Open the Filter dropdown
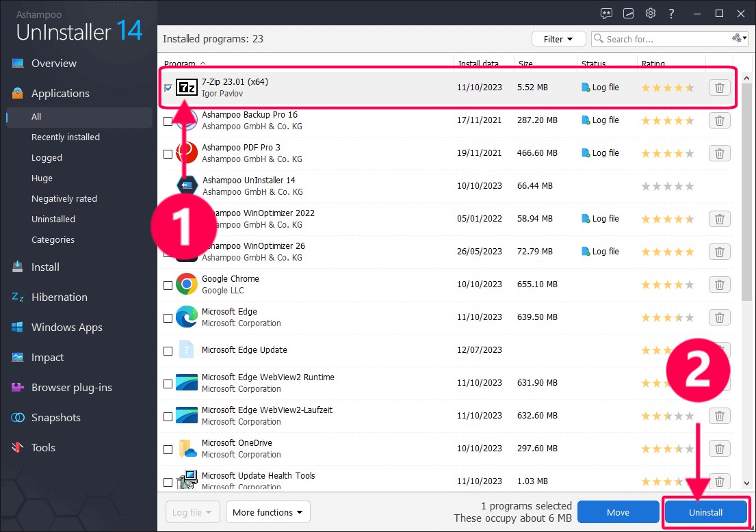Image resolution: width=756 pixels, height=532 pixels. click(558, 39)
